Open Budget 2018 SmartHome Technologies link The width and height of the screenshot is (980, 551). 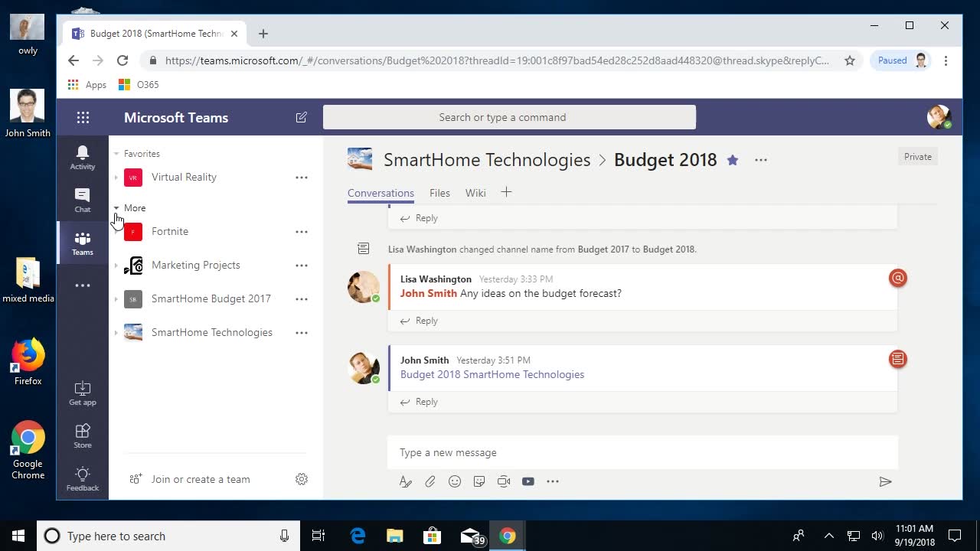(x=492, y=374)
